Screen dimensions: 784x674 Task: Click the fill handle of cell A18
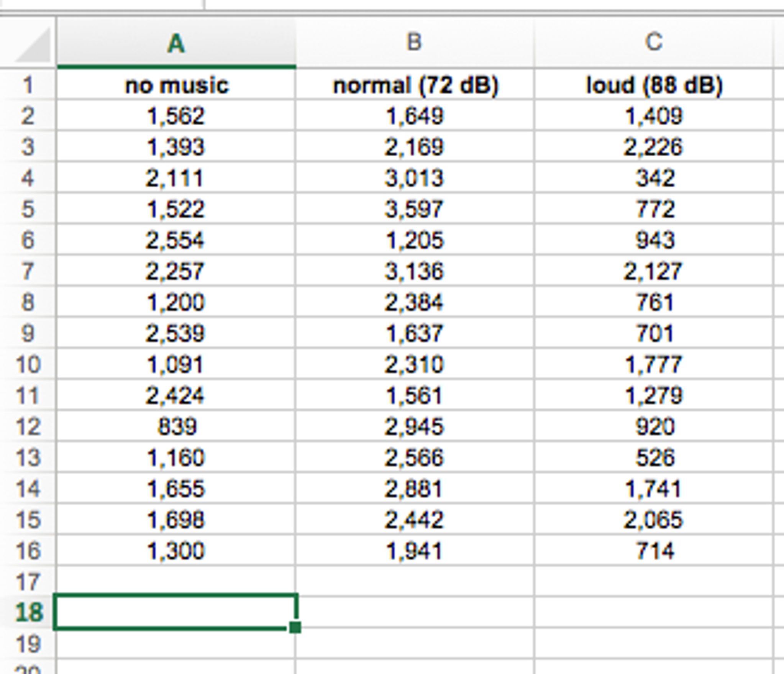(295, 627)
